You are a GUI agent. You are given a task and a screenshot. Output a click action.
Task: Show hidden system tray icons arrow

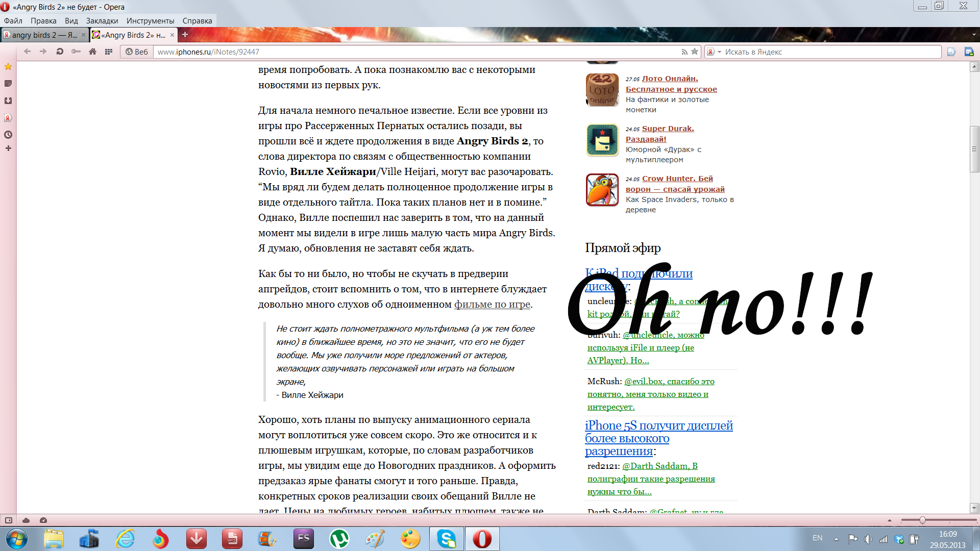click(836, 539)
